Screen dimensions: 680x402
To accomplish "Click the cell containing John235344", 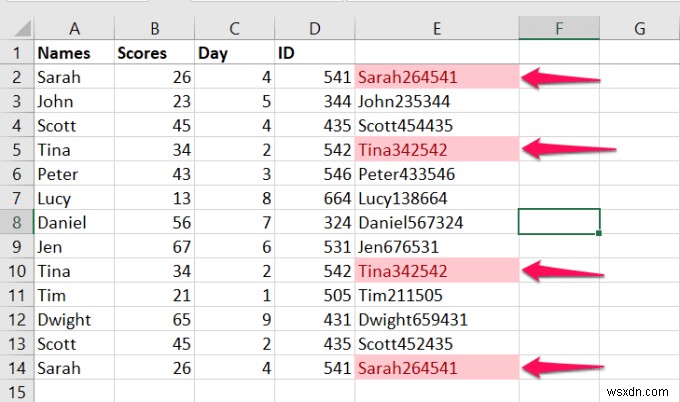I will 436,101.
